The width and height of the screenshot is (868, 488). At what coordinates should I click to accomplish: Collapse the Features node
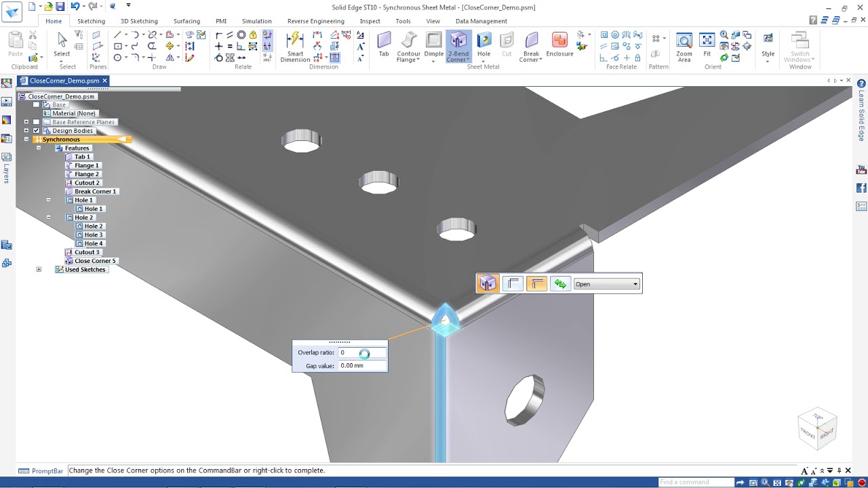pos(39,148)
